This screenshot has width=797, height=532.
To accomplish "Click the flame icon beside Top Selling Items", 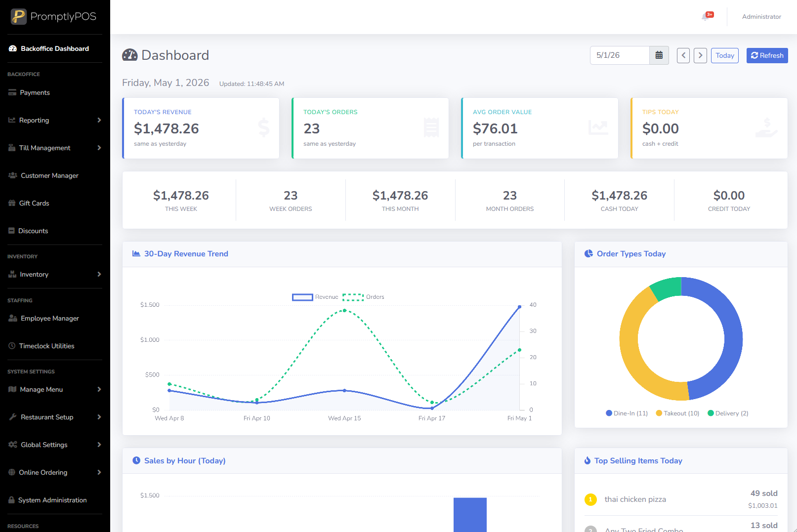I will click(x=587, y=460).
